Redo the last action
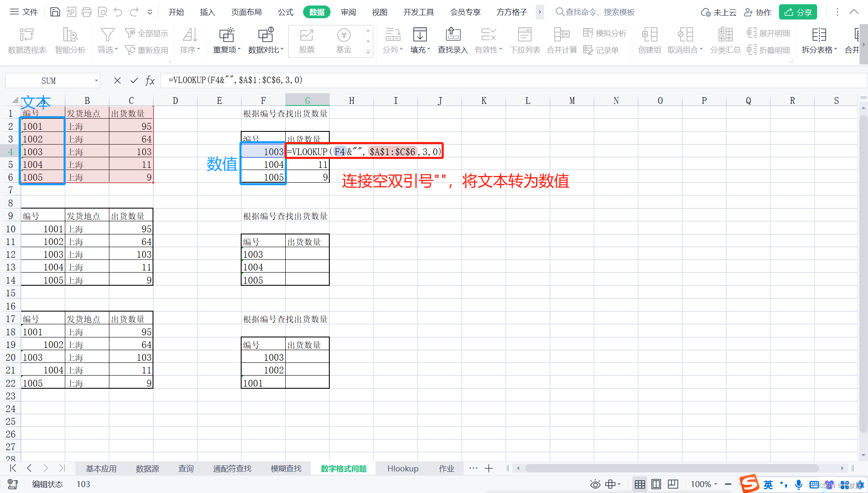This screenshot has width=868, height=493. pos(134,12)
